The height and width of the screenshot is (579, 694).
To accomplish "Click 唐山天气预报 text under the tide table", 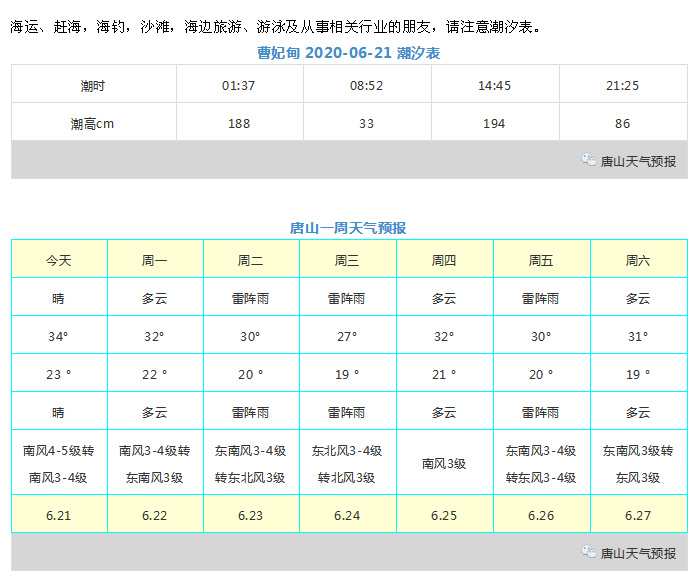I will (x=638, y=161).
